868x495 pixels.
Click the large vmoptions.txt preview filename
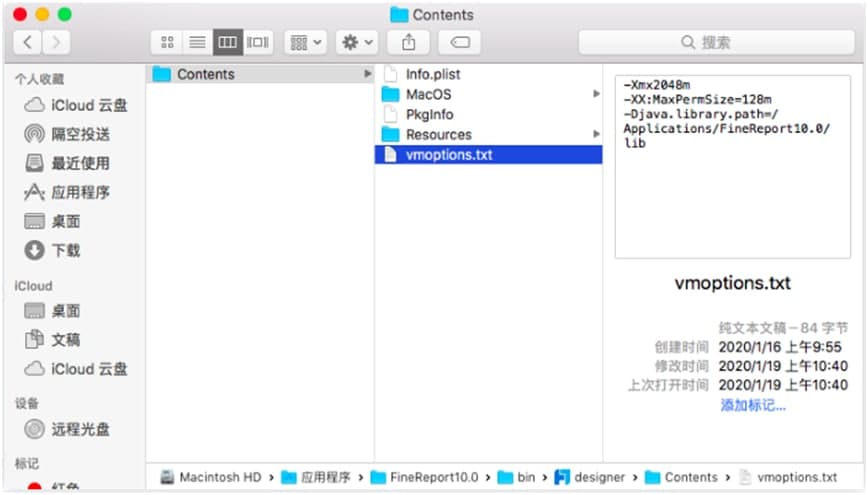[732, 283]
